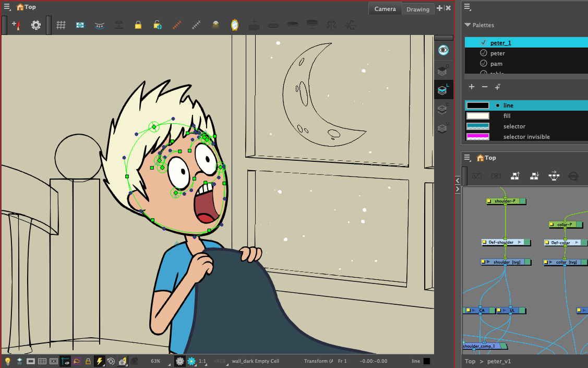Click the Onion Skin clock icon
The height and width of the screenshot is (368, 588).
coord(235,25)
